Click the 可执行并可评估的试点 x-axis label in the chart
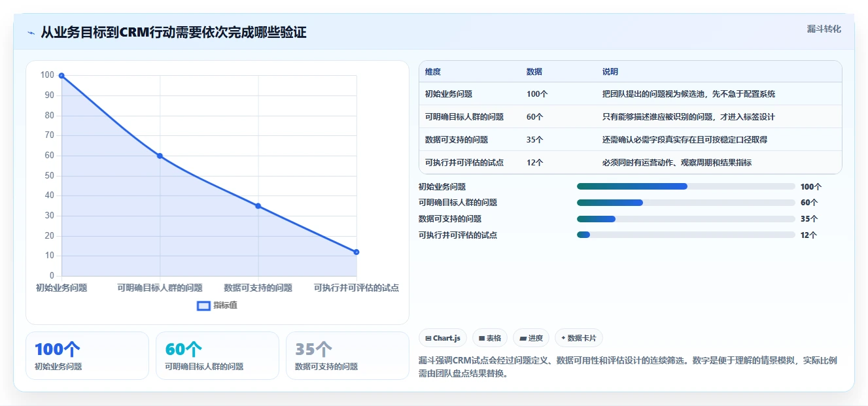 tap(356, 288)
